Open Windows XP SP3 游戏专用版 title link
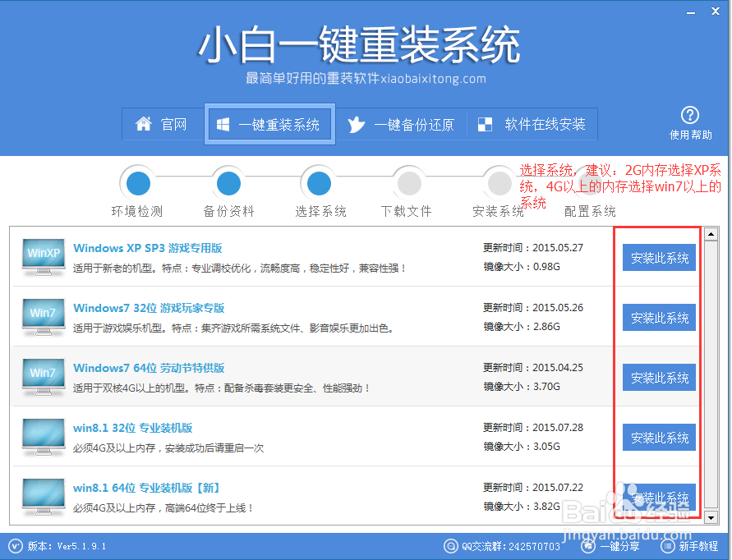Image resolution: width=732 pixels, height=560 pixels. (x=148, y=248)
